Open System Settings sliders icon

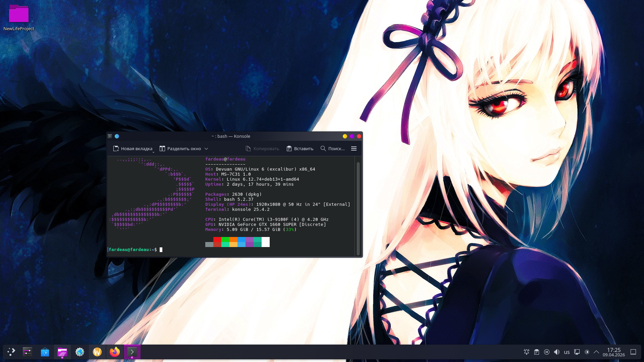coord(28,352)
